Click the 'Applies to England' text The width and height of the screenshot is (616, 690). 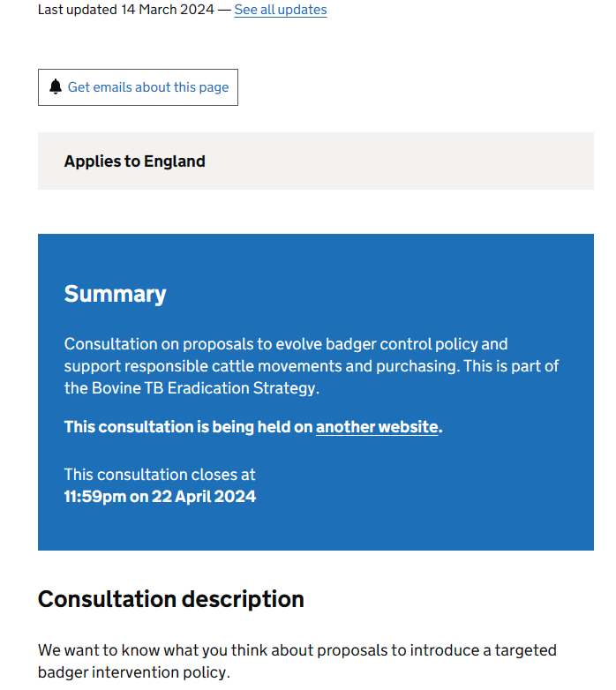coord(134,161)
